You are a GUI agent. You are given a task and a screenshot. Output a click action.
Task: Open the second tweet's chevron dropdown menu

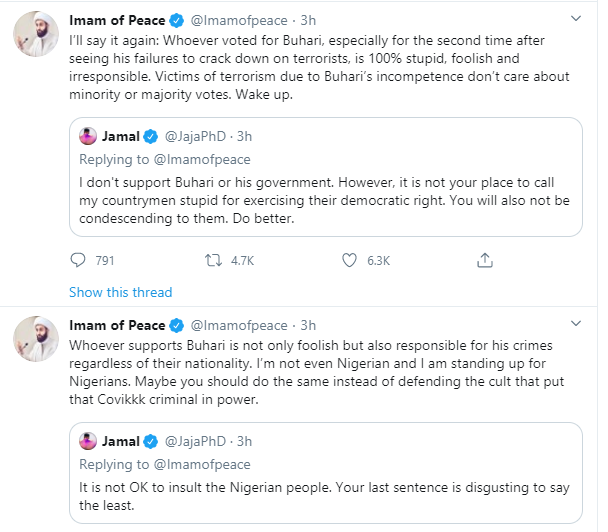(576, 323)
